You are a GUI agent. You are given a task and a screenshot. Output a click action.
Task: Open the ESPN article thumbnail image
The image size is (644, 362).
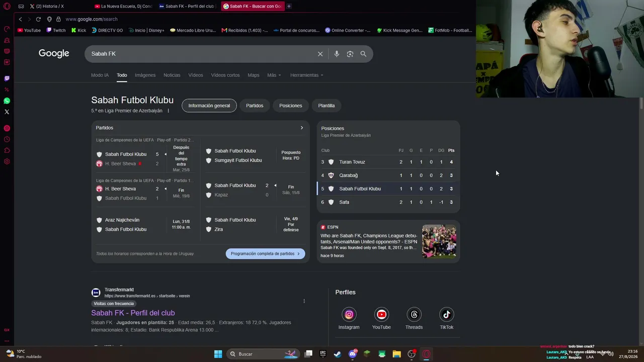coord(439,241)
